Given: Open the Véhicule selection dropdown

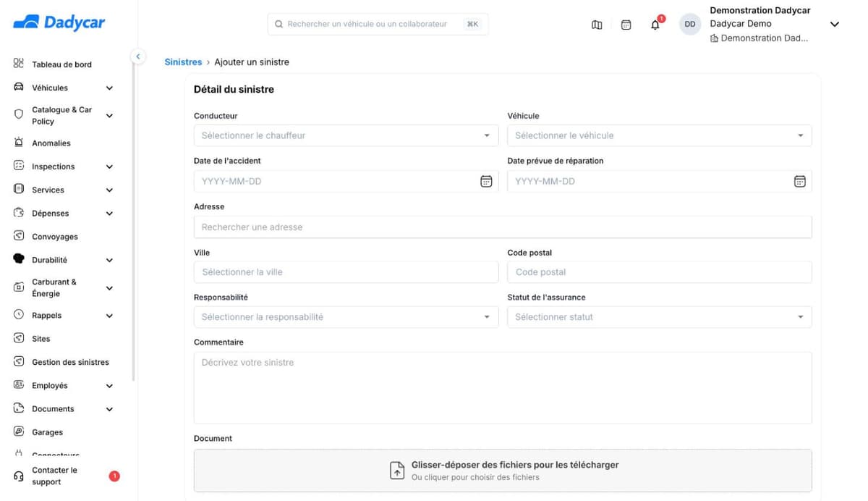Looking at the screenshot, I should point(660,135).
